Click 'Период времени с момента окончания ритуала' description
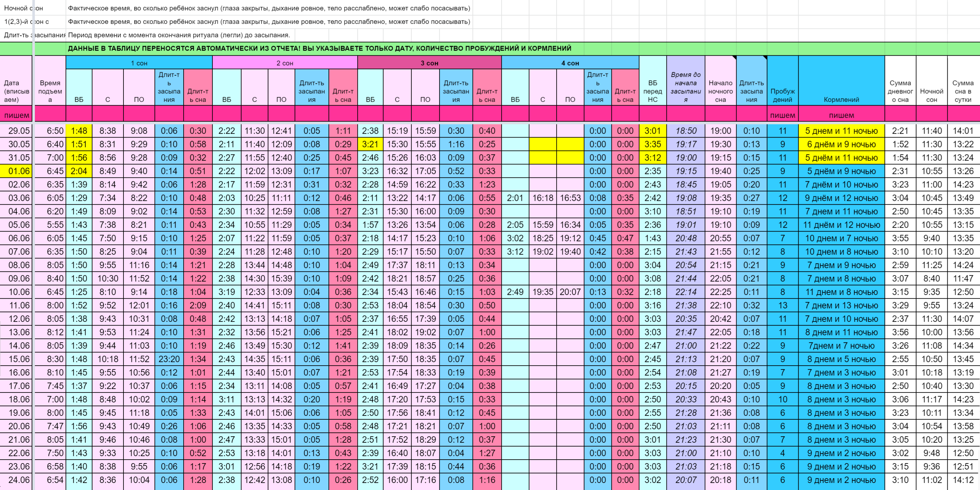This screenshot has height=490, width=980. click(x=179, y=35)
